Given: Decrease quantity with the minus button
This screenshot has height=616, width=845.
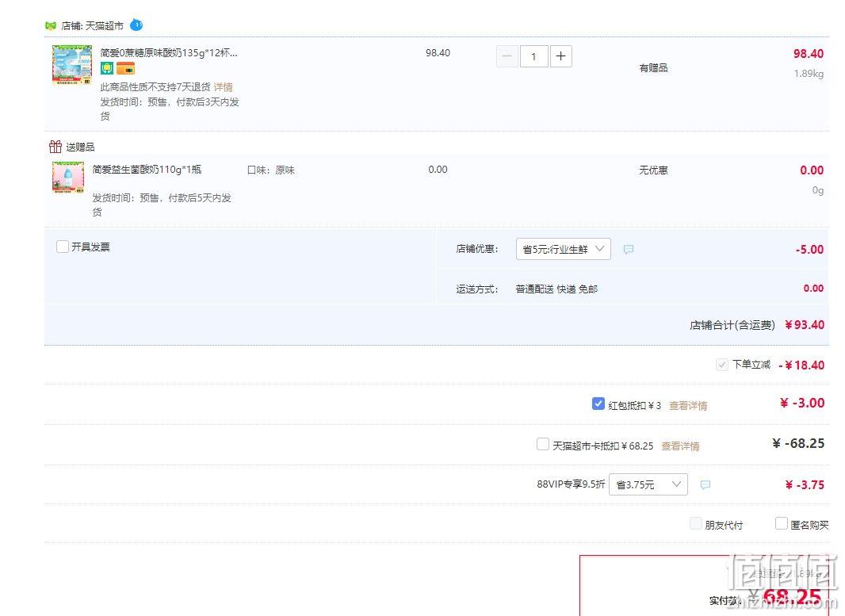Looking at the screenshot, I should tap(507, 56).
